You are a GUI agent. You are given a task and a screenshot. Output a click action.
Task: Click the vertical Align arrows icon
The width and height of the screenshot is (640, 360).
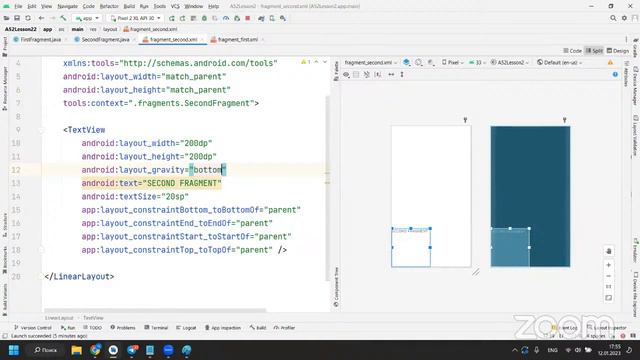click(x=402, y=74)
